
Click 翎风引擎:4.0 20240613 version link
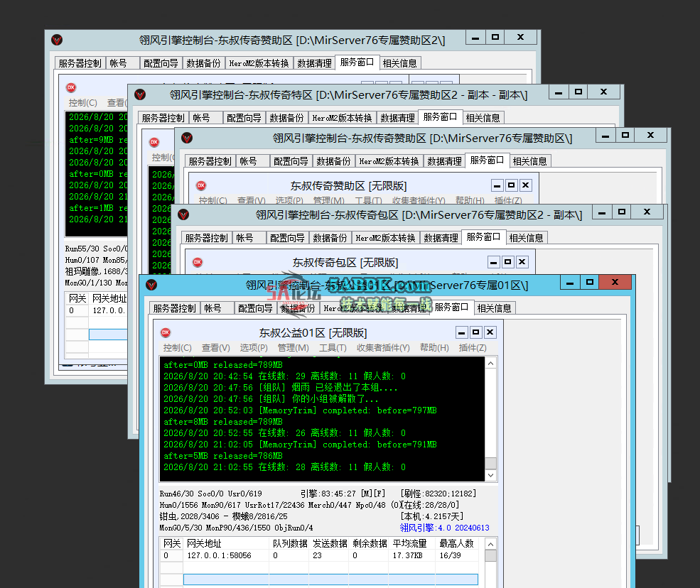(445, 528)
